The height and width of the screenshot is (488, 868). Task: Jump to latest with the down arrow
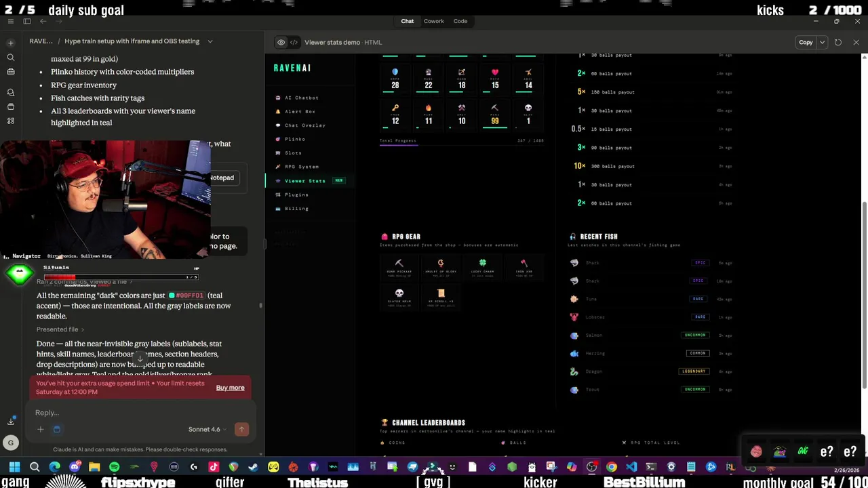140,358
